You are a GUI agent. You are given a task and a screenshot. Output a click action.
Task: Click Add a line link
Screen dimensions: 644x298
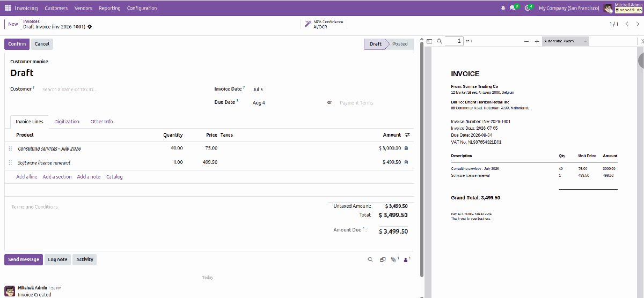coord(27,177)
